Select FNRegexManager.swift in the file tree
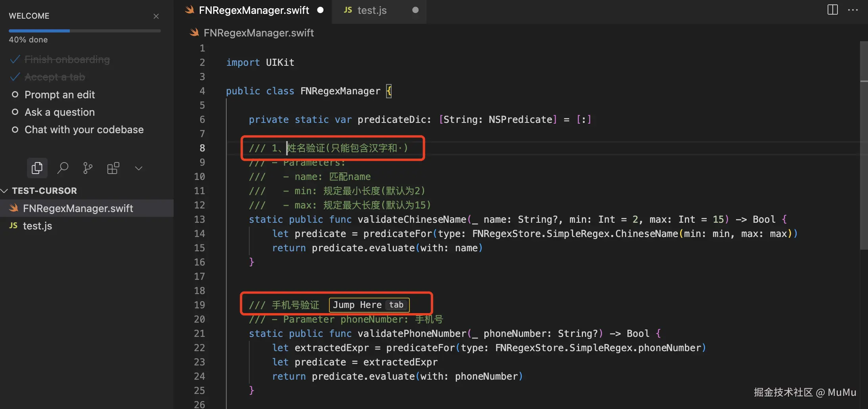The height and width of the screenshot is (409, 868). (87, 208)
